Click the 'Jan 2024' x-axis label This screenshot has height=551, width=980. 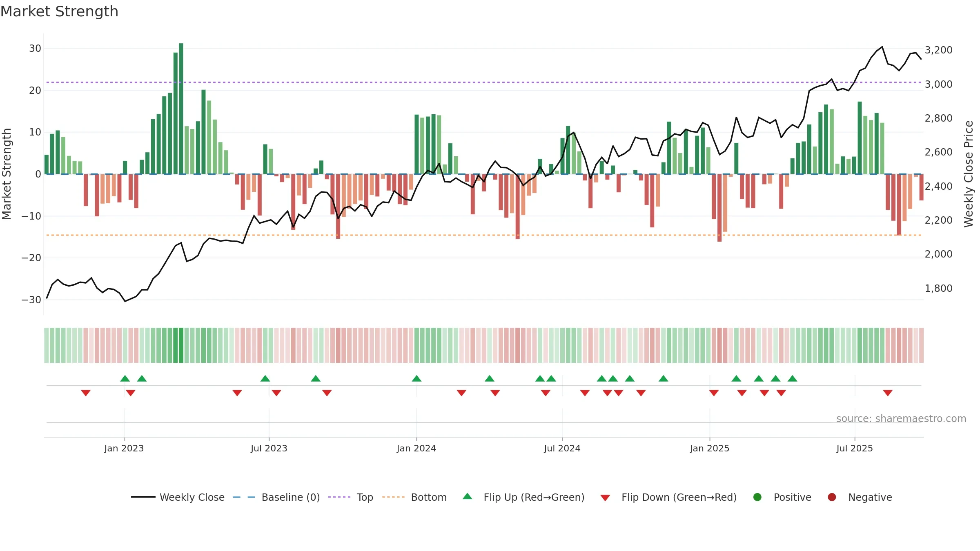416,449
